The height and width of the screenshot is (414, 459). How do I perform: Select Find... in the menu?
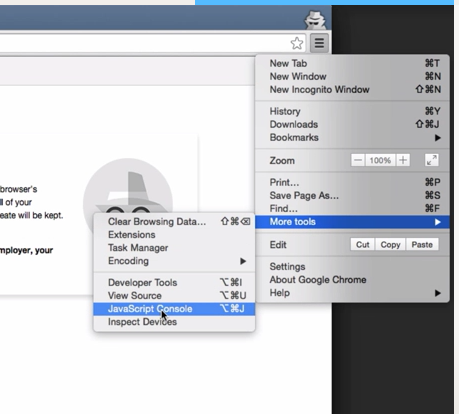click(352, 209)
